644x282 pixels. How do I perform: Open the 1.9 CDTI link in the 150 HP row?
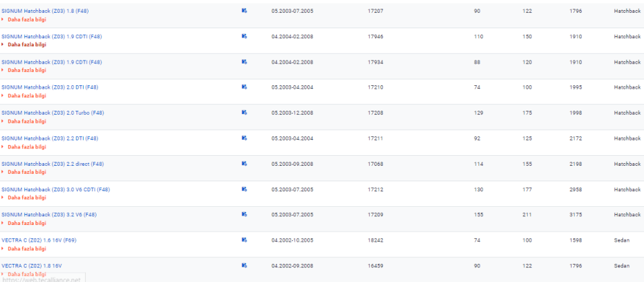click(x=52, y=36)
